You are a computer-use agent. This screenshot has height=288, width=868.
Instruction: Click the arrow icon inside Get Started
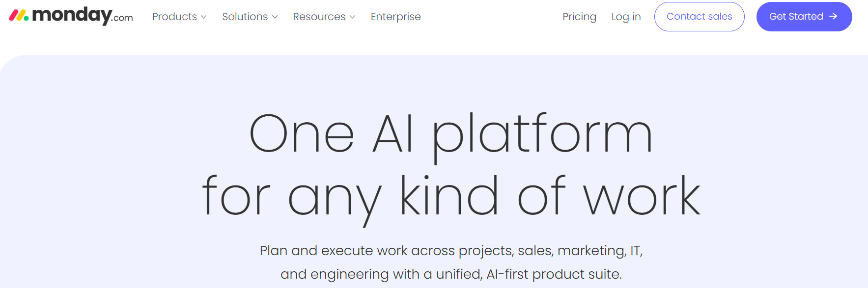pyautogui.click(x=833, y=16)
